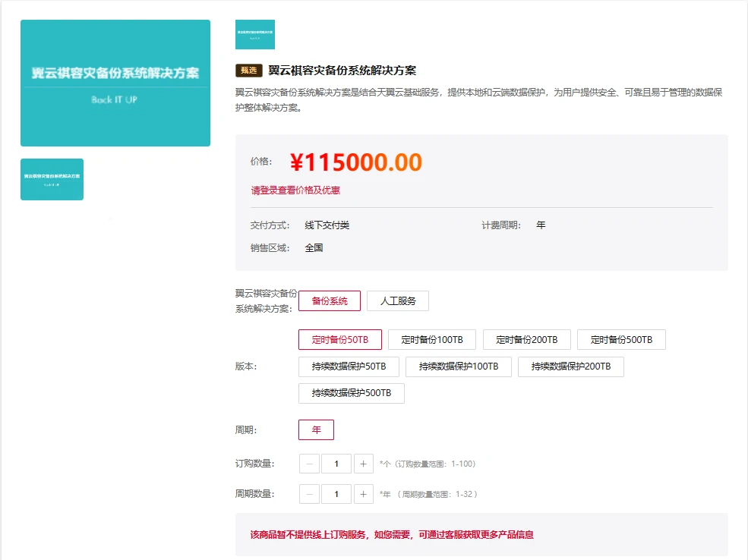Select 持续数据保护50TB version
This screenshot has height=560, width=748.
click(x=349, y=367)
